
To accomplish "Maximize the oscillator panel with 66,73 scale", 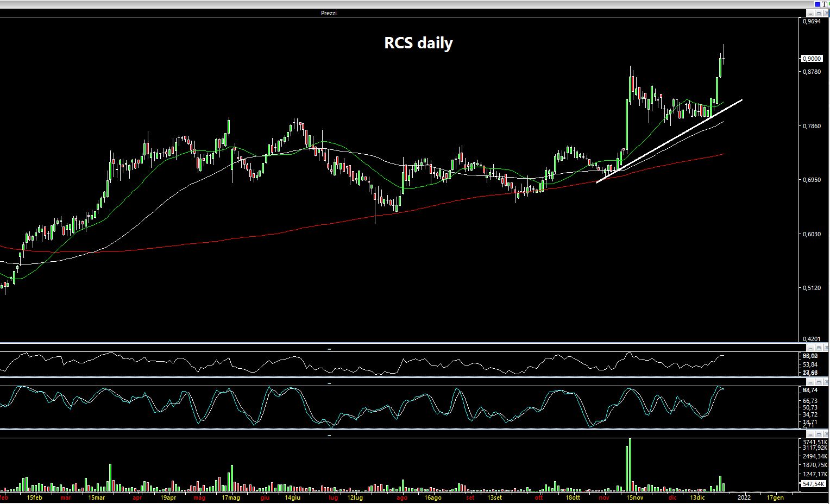I will pos(818,382).
